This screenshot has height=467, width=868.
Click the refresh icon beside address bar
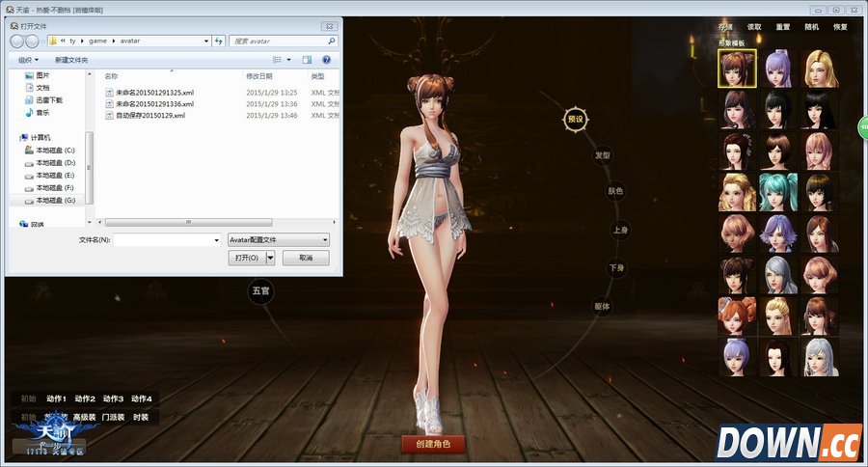[x=219, y=41]
